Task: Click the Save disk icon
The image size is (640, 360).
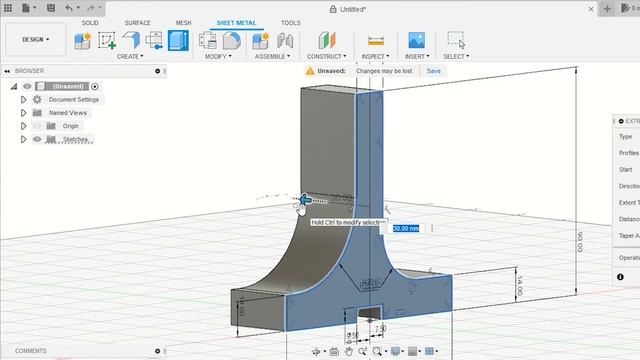Action: pyautogui.click(x=51, y=8)
